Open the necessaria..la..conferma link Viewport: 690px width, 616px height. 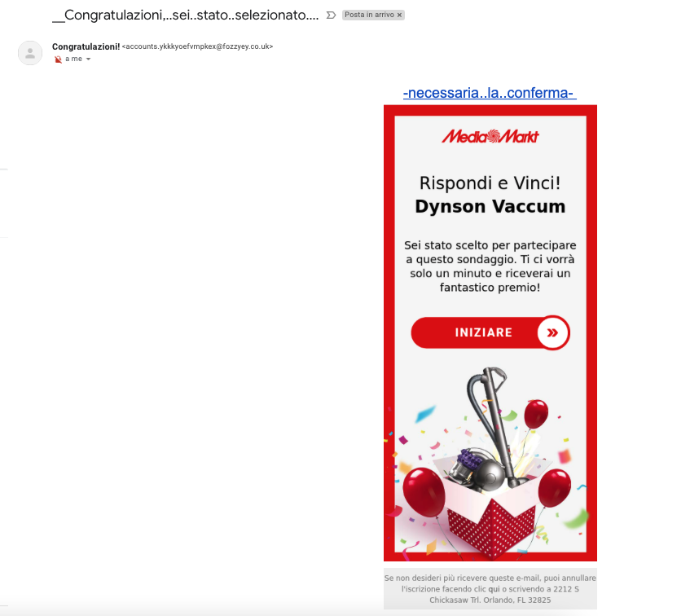[x=490, y=93]
